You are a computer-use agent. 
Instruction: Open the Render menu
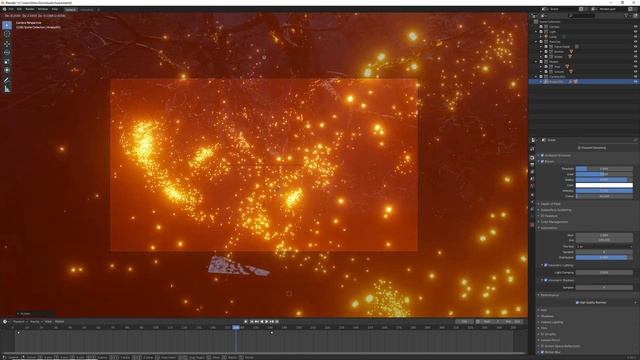click(30, 9)
